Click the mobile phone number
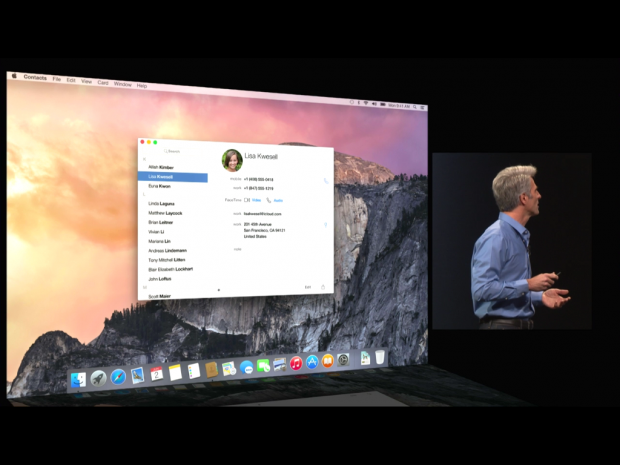Screen dimensions: 620x465 coord(259,179)
